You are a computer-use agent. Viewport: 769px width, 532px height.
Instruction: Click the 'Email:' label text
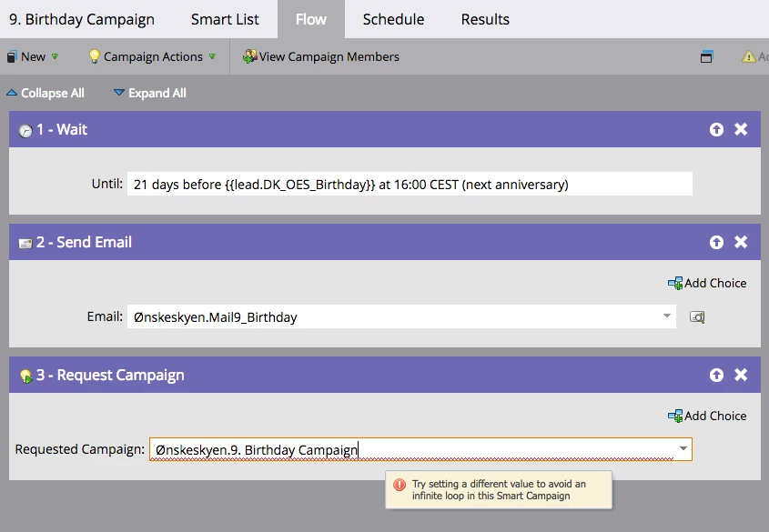click(x=105, y=316)
